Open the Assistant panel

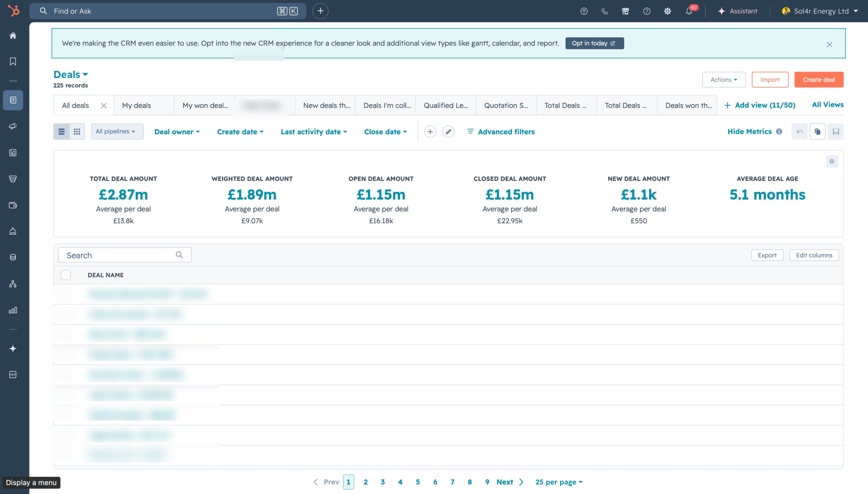click(x=737, y=11)
